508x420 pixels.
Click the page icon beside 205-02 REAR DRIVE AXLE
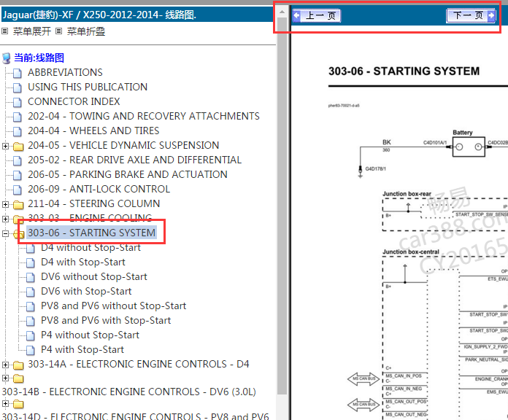pos(18,160)
